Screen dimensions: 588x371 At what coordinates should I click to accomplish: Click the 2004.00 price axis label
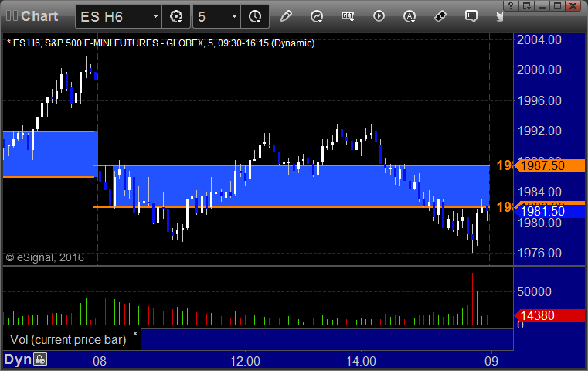(x=539, y=39)
